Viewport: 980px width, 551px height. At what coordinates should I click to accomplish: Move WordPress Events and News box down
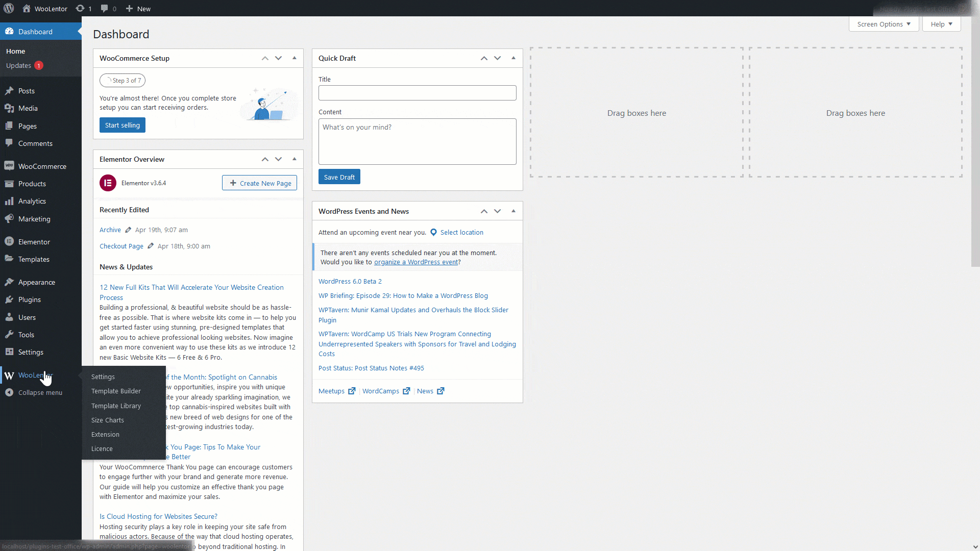click(x=497, y=211)
